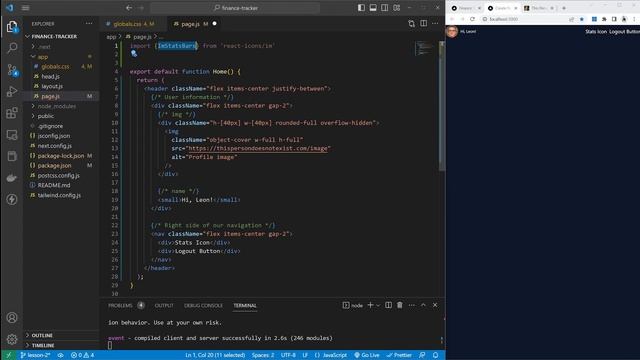Add a new terminal with plus icon
This screenshot has height=360, width=640.
[x=370, y=305]
